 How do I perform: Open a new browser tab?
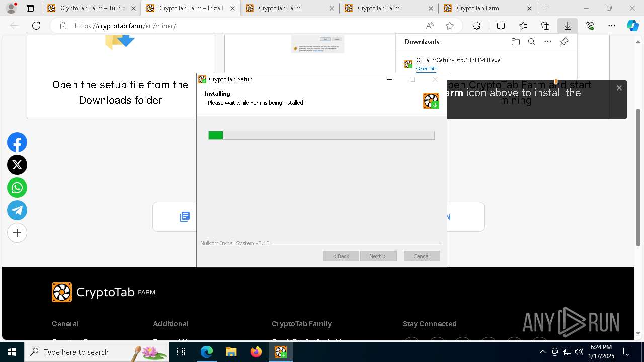[546, 8]
